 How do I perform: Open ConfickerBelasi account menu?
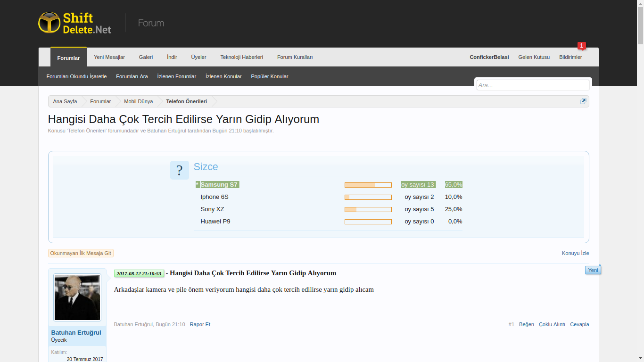pyautogui.click(x=489, y=57)
